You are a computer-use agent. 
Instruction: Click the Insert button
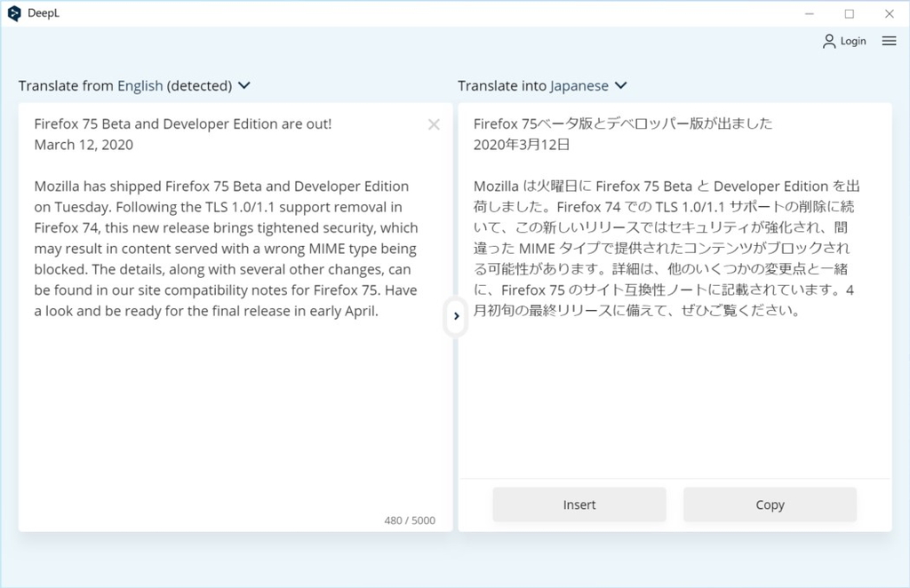(579, 504)
